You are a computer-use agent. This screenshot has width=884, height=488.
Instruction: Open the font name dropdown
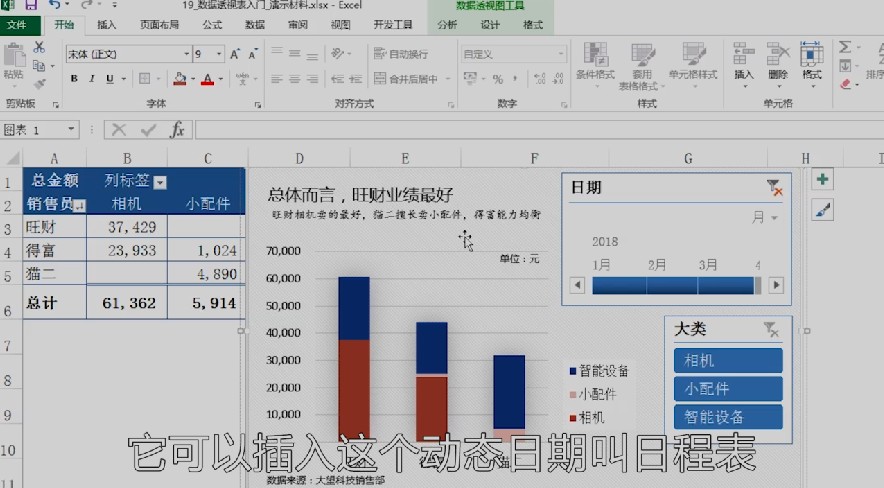tap(186, 54)
